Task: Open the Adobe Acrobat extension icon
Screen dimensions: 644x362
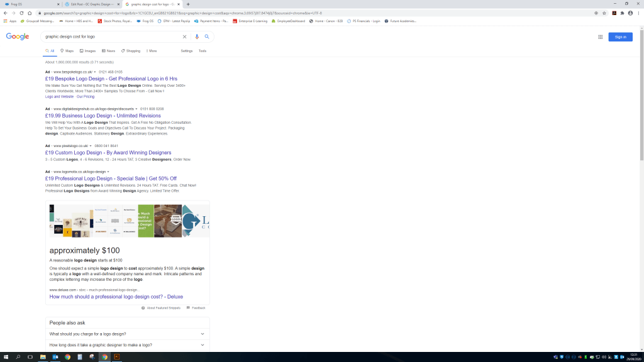Action: click(x=614, y=13)
